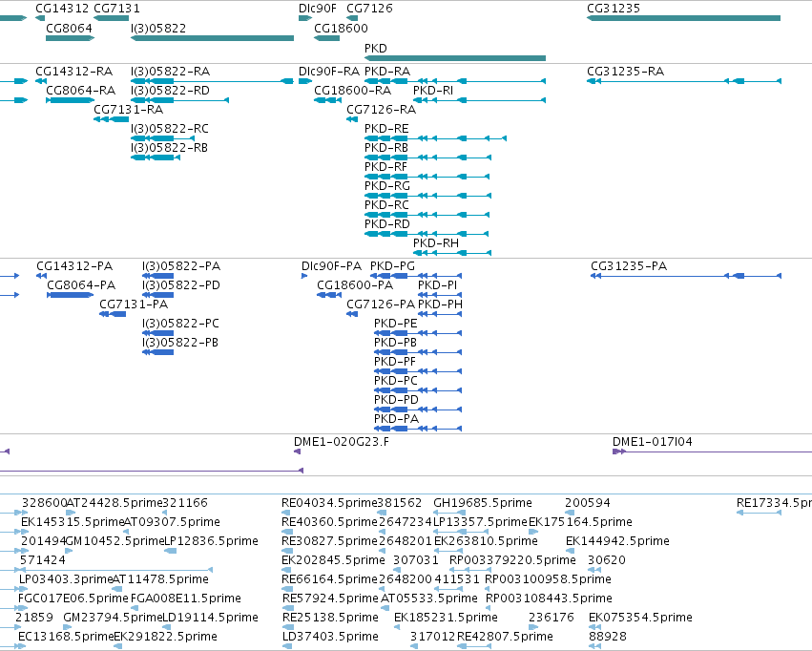Viewport: 812px width, 651px height.
Task: Click protein PKD-PE
Action: click(x=396, y=324)
